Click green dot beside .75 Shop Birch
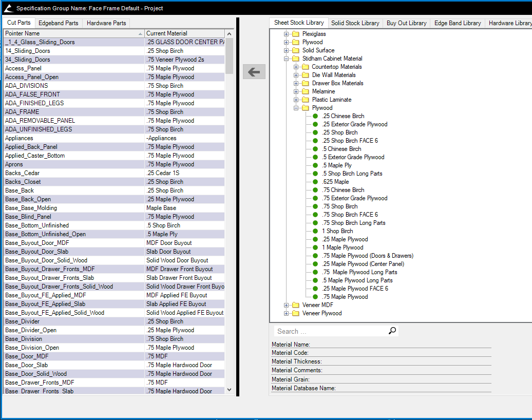This screenshot has height=420, width=532. tap(315, 206)
